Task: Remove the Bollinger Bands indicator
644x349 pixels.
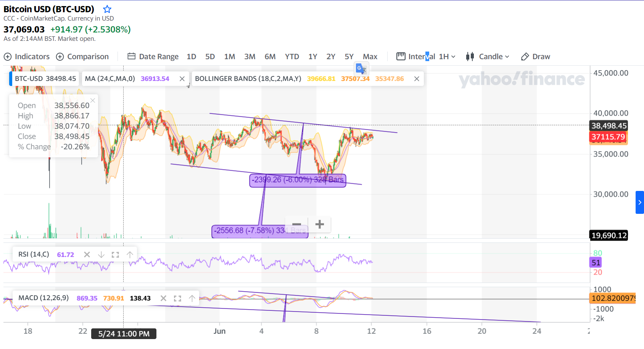Action: (417, 79)
